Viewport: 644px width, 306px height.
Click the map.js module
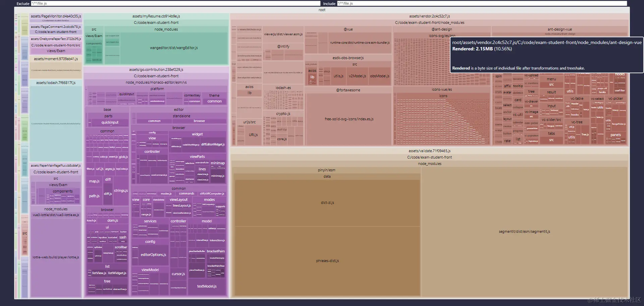coord(94,181)
